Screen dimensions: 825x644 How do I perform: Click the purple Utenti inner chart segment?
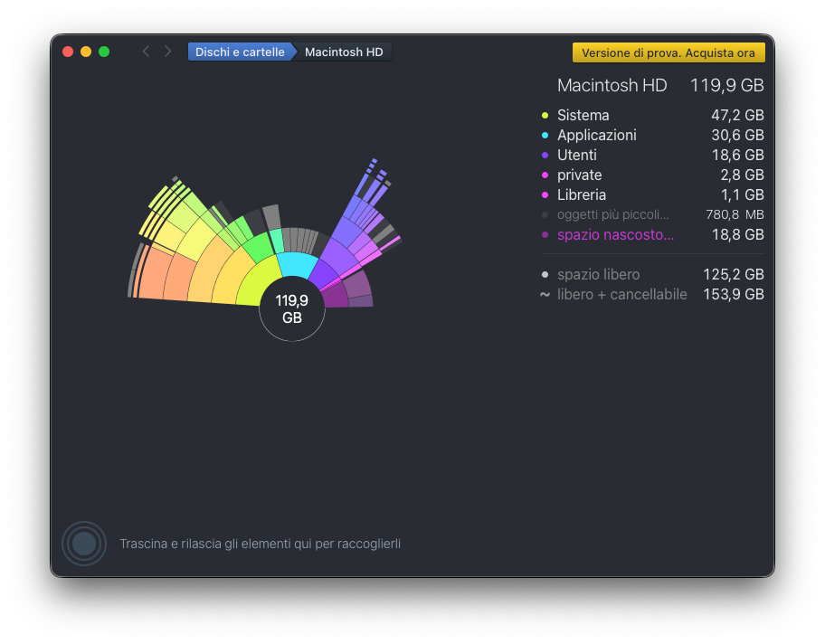click(x=323, y=273)
